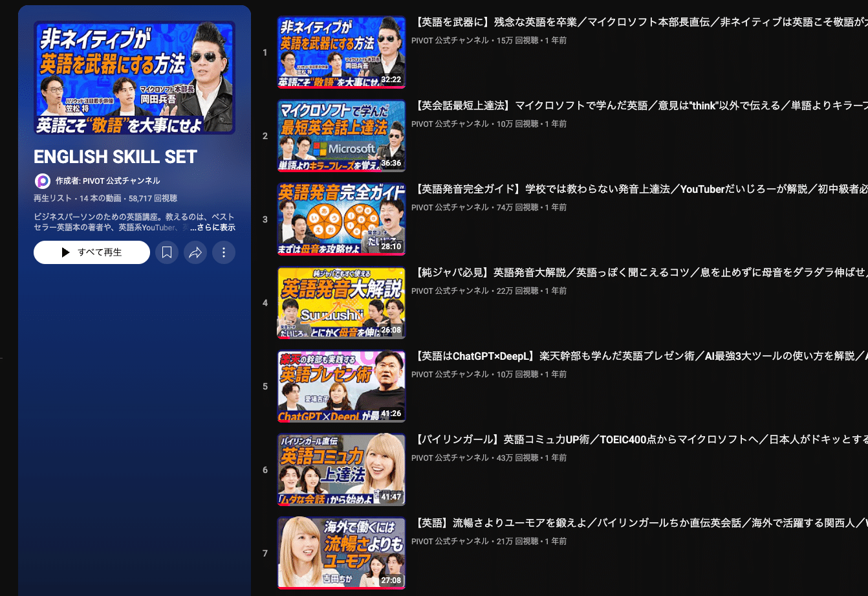Click the PIVOT channel avatar icon
Viewport: 868px width, 596px height.
[43, 181]
